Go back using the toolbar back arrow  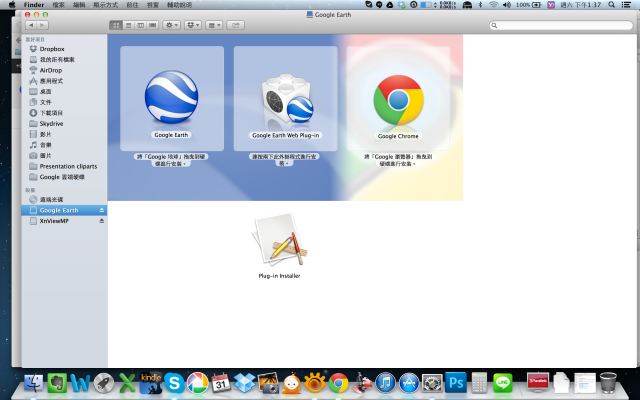pos(31,25)
